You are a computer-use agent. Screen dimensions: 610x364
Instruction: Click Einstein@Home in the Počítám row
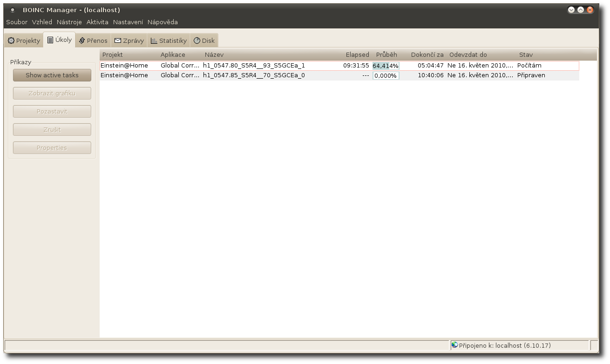coord(124,66)
